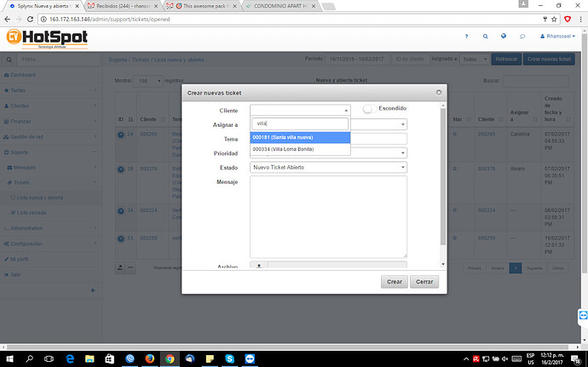Star the ticket assigned to Alvaro
Viewport: 588px width, 367px height.
[x=454, y=169]
